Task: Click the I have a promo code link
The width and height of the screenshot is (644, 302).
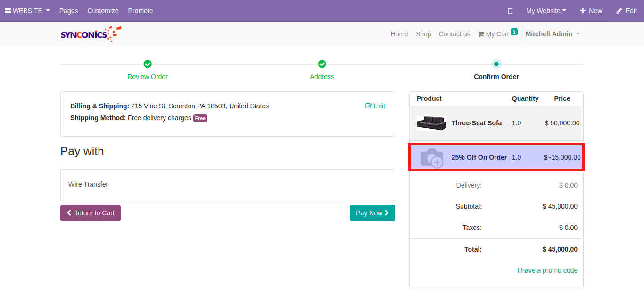Action: (x=547, y=270)
